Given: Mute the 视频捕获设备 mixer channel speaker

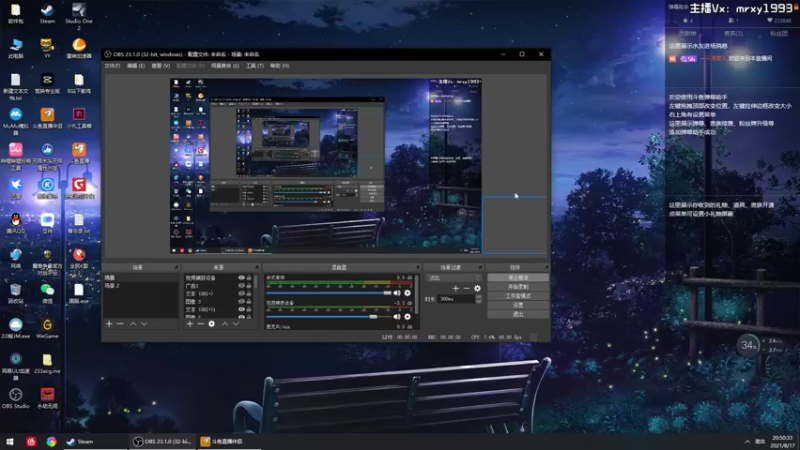Looking at the screenshot, I should click(397, 317).
